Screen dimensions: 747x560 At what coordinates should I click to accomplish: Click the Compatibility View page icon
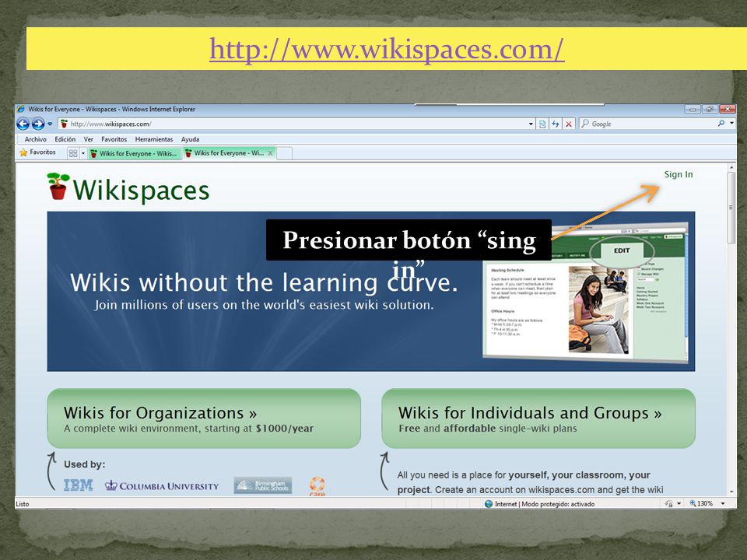tap(542, 124)
